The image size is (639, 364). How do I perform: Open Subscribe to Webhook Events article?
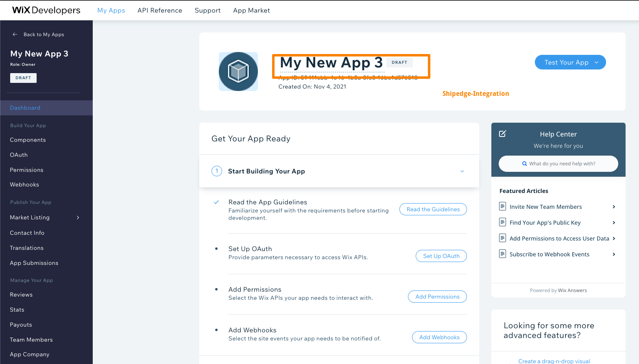click(x=550, y=254)
